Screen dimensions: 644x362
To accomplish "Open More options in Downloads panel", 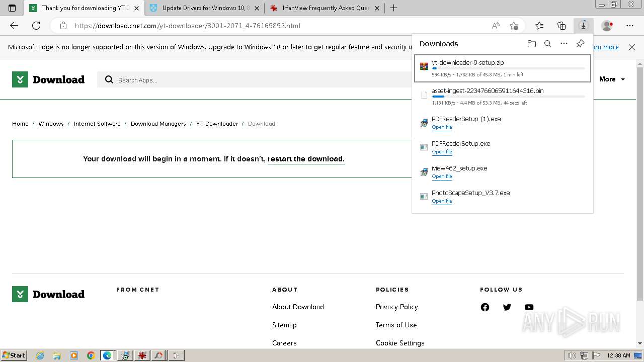I will coord(564,44).
